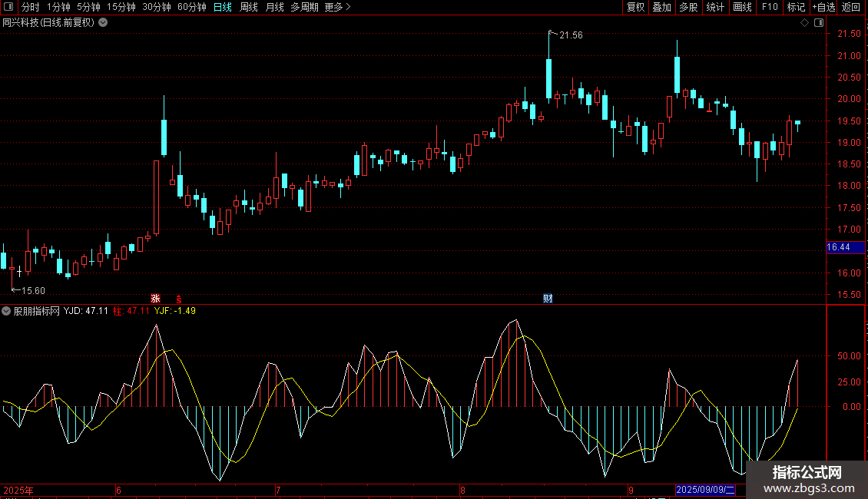Screen dimensions: 868x499
Task: Open F10 company information
Action: tap(769, 7)
